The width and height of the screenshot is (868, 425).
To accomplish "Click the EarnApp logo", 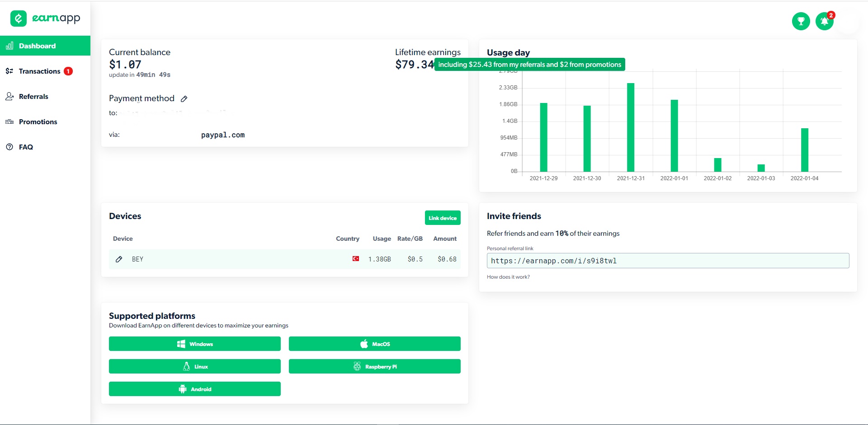I will pyautogui.click(x=45, y=19).
